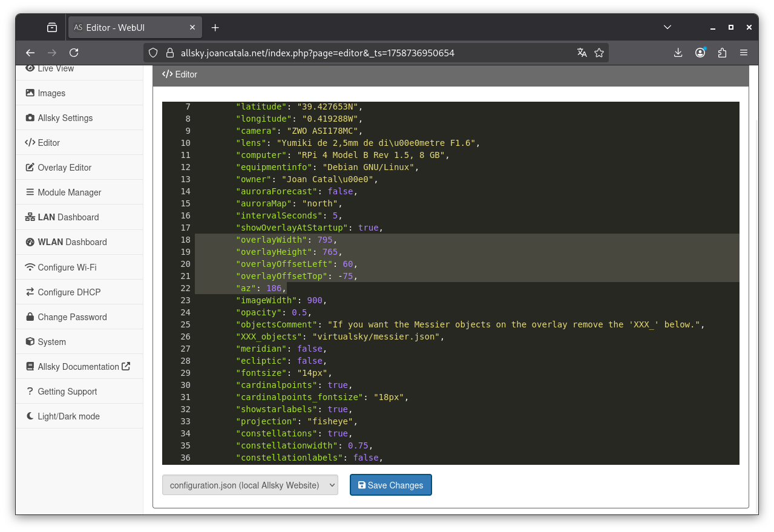The height and width of the screenshot is (532, 774).
Task: Click the URL address bar field
Action: (x=363, y=53)
